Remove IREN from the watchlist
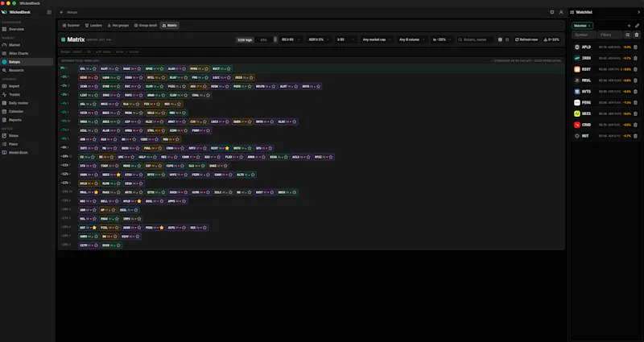644x342 pixels. (635, 58)
